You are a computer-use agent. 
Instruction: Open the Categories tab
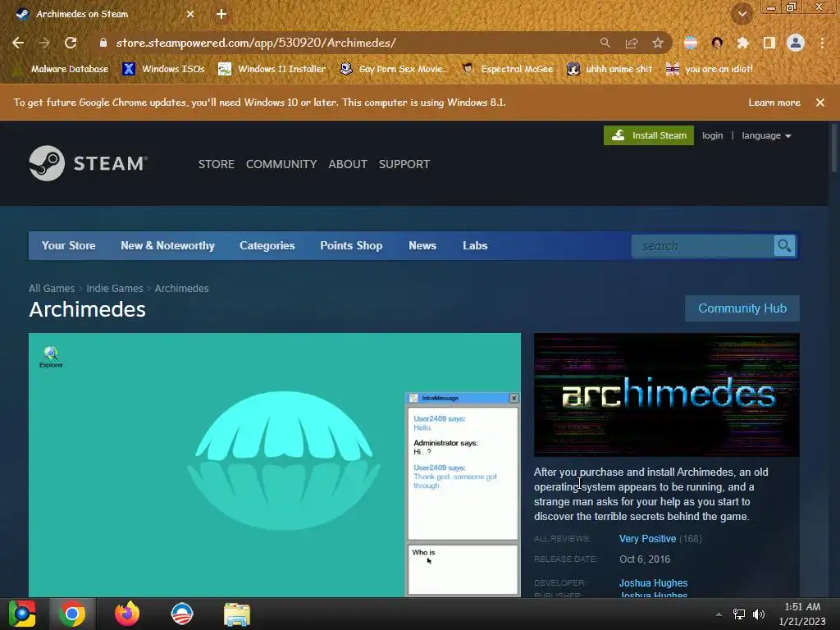(267, 245)
